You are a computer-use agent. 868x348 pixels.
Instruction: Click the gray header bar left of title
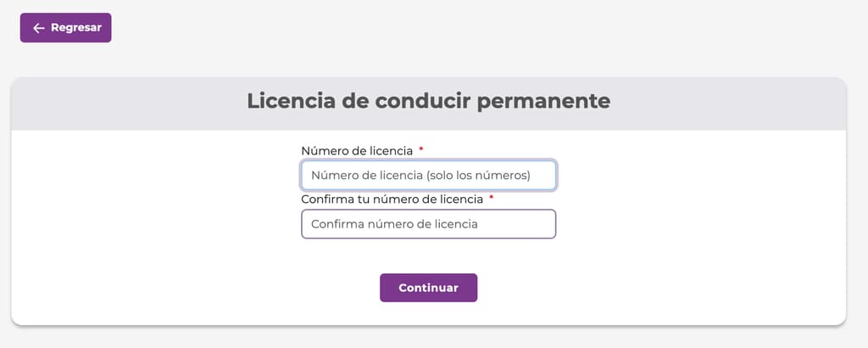pos(127,104)
